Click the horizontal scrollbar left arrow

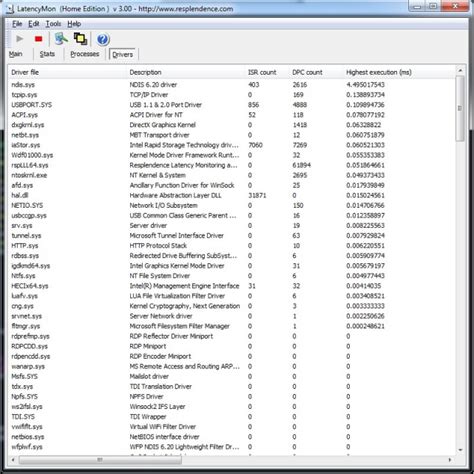click(13, 460)
